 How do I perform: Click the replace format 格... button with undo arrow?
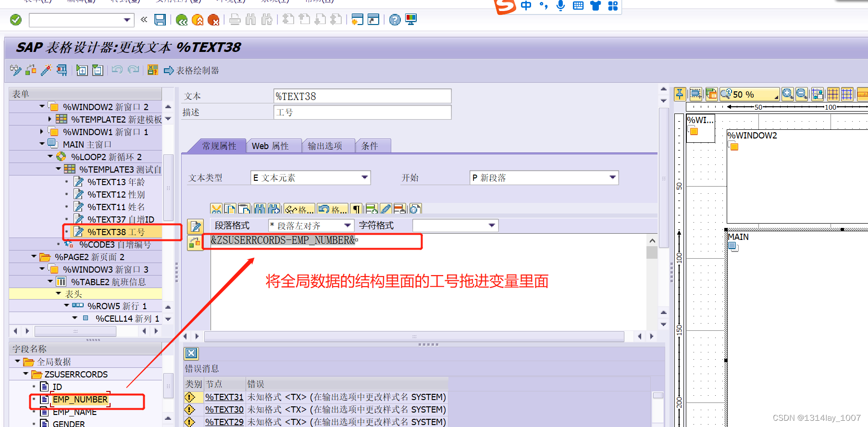(332, 209)
